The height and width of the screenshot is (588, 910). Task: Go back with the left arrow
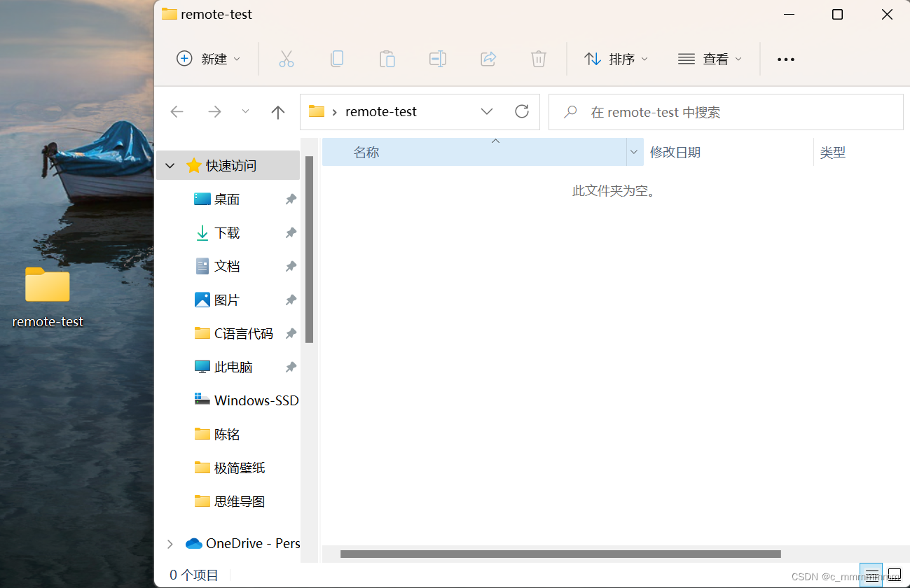click(177, 112)
